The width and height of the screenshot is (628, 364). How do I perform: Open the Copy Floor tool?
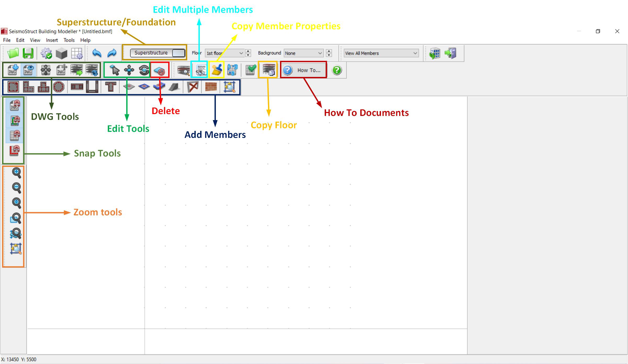[268, 70]
